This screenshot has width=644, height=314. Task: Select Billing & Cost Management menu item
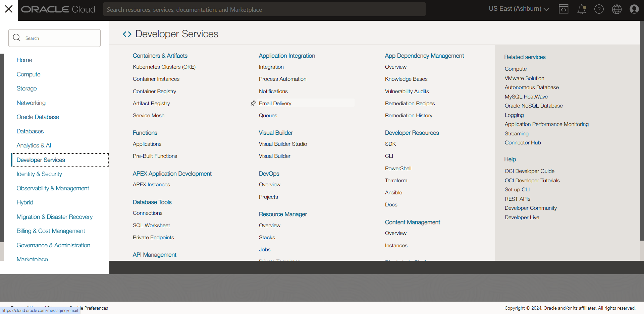(51, 231)
